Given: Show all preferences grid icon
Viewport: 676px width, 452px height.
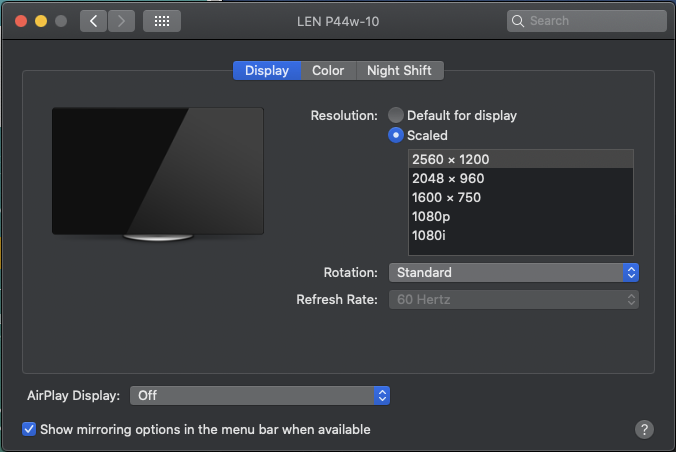Looking at the screenshot, I should tap(162, 20).
